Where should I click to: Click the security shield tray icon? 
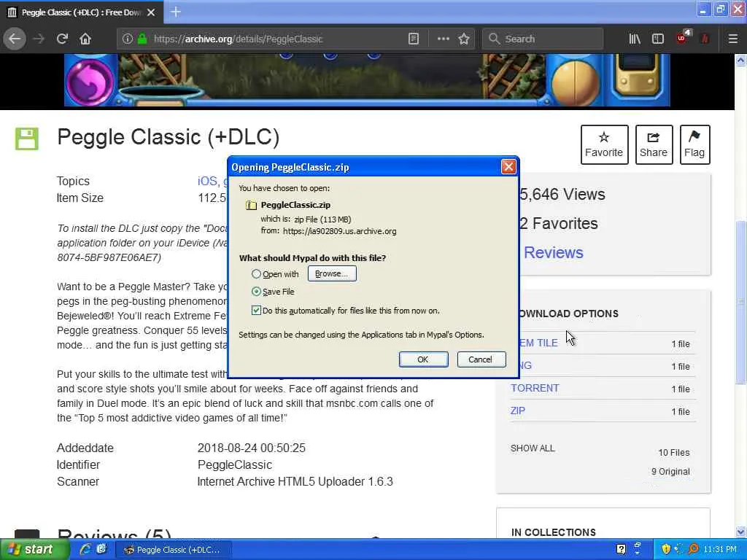pos(666,550)
